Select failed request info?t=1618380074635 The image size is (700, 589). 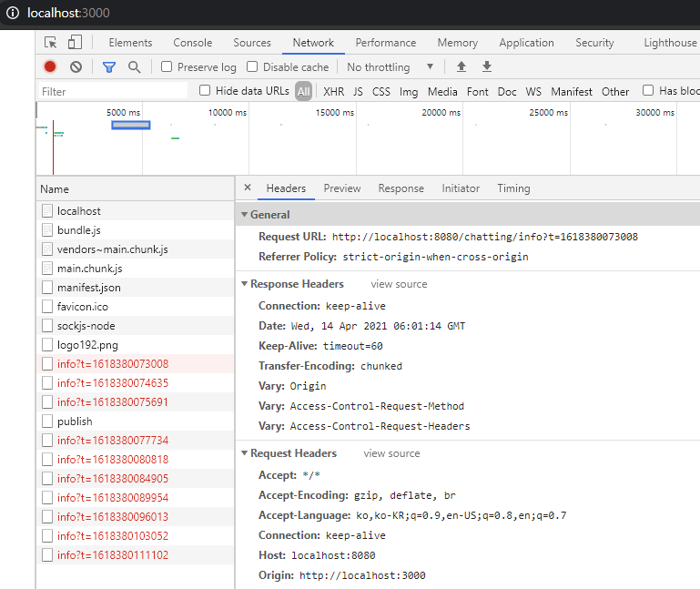[x=135, y=382]
